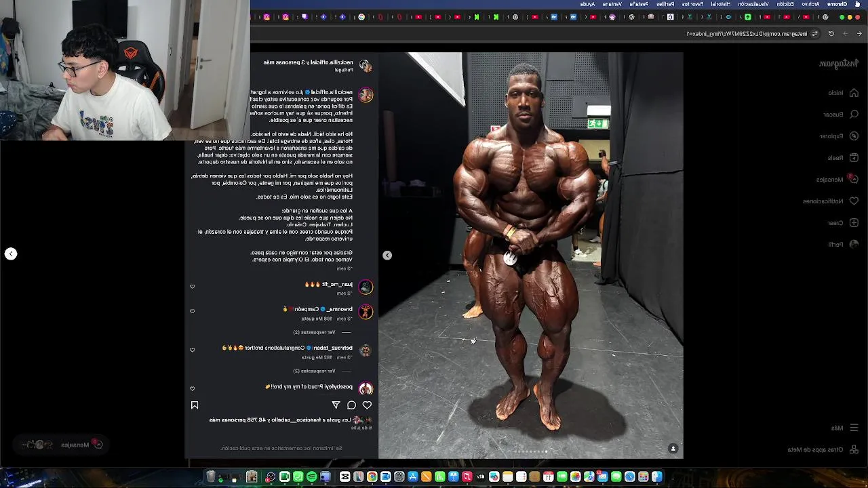Click the comment bubble icon under post

(351, 405)
